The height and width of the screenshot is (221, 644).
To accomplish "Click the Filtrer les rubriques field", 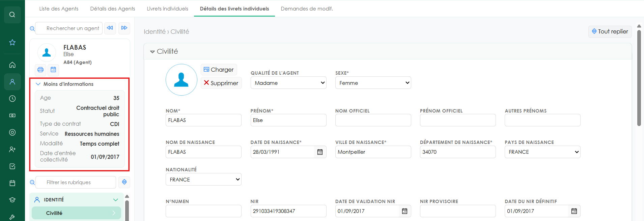I will tap(76, 182).
